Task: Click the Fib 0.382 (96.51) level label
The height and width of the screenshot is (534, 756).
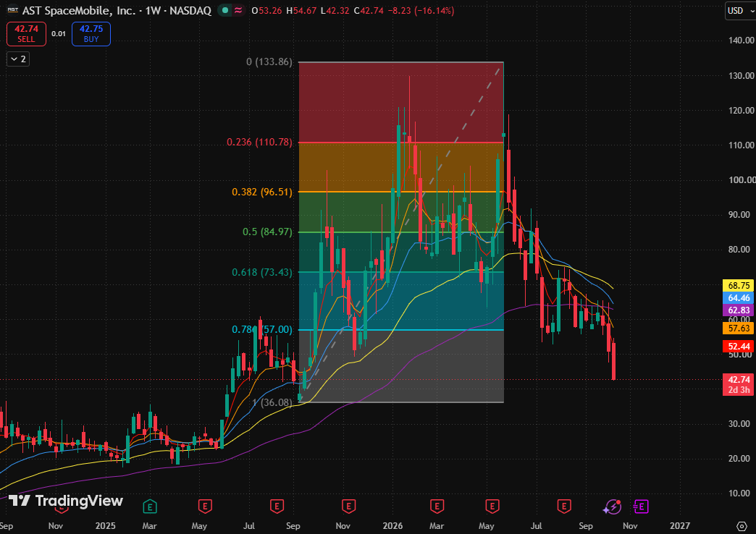Action: pyautogui.click(x=262, y=192)
